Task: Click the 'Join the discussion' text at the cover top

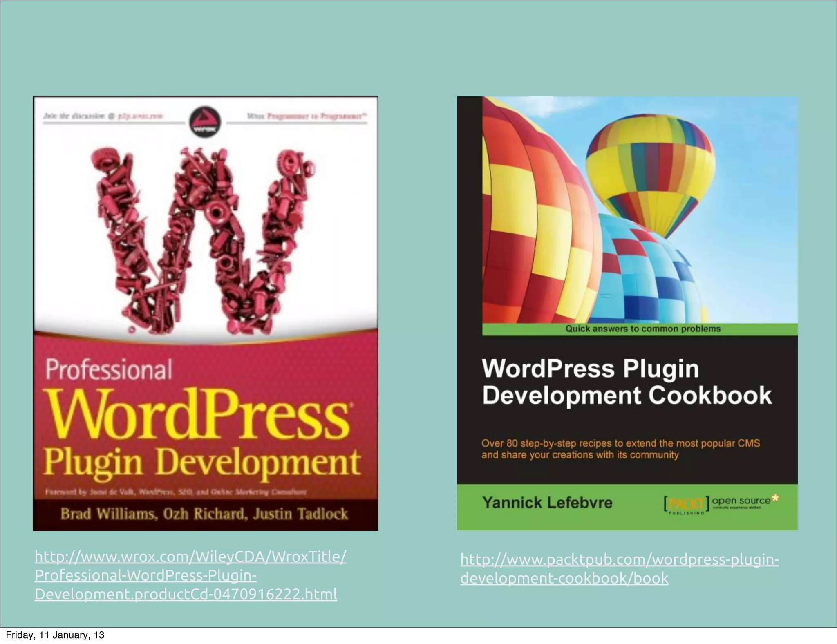Action: coord(103,116)
